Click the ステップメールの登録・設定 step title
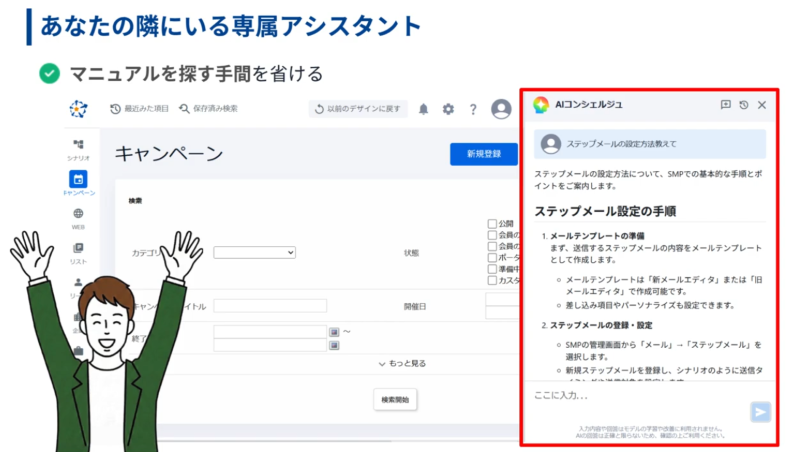The height and width of the screenshot is (452, 800). (x=601, y=325)
